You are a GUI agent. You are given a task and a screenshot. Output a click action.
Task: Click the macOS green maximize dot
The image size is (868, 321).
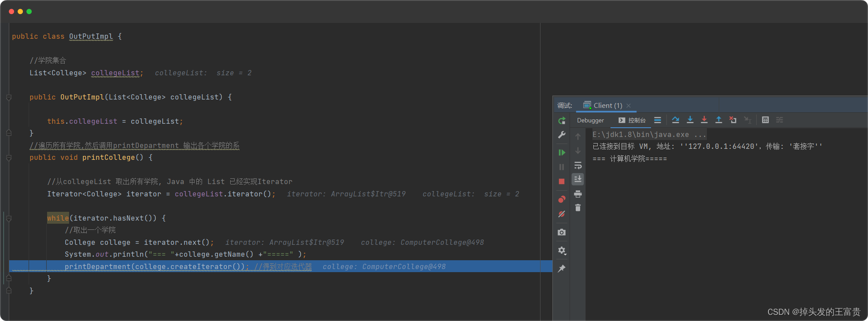29,11
